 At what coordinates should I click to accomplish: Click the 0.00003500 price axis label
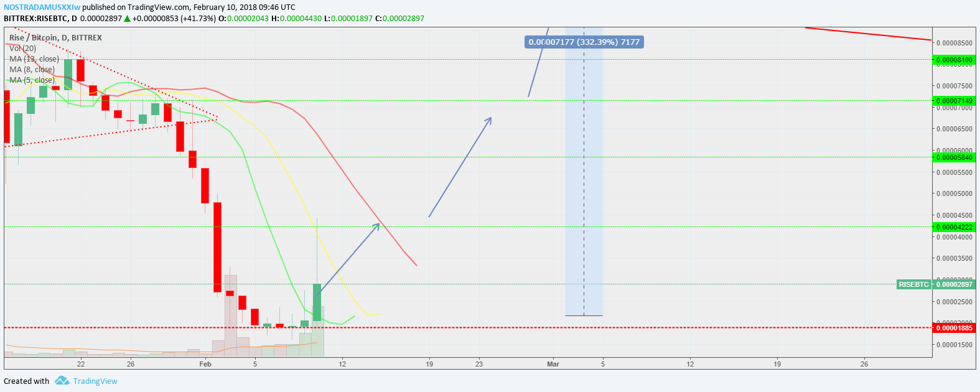pos(954,258)
